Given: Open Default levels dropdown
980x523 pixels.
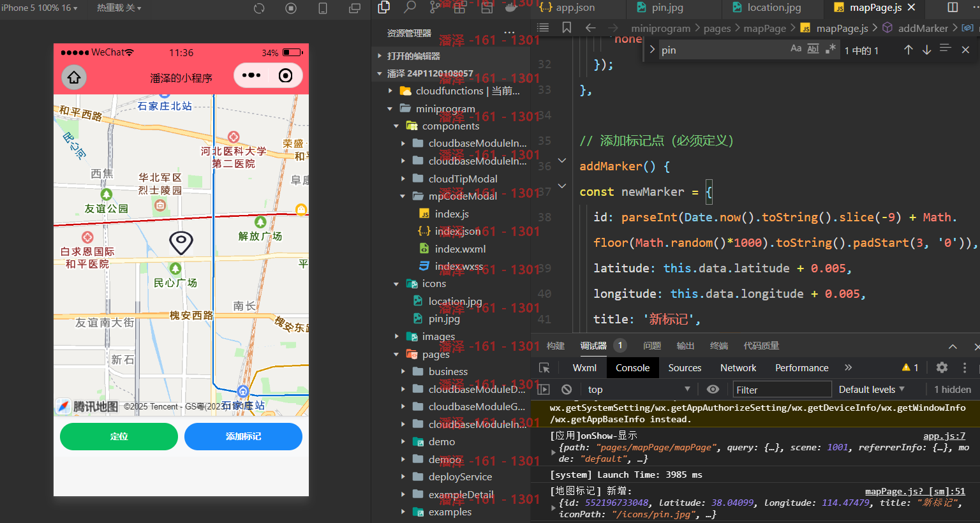Looking at the screenshot, I should click(872, 389).
